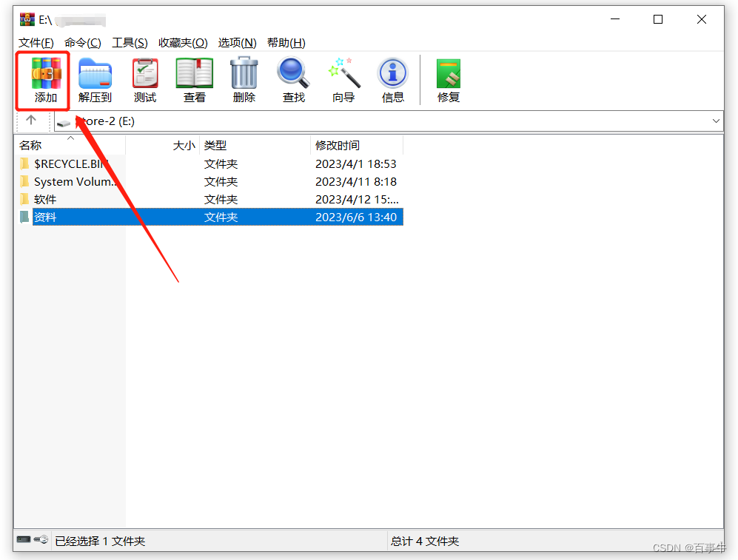Click status text 已经选择 1 文件夹
Viewport: 738px width, 560px height.
click(x=100, y=542)
